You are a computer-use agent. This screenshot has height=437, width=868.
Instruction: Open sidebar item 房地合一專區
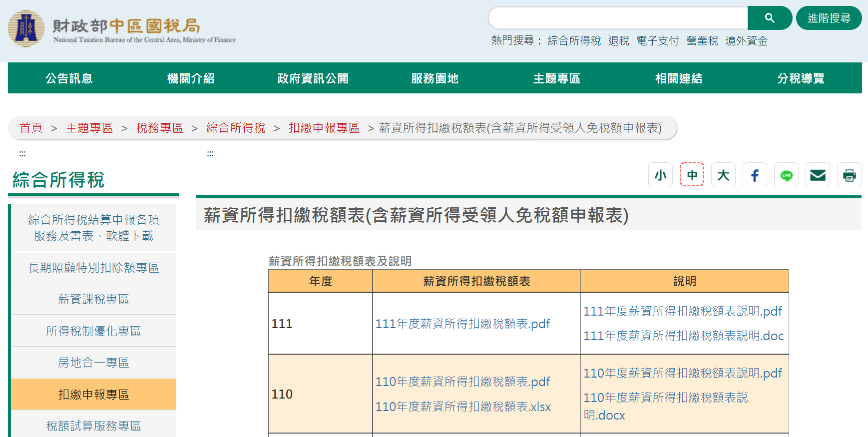(94, 362)
